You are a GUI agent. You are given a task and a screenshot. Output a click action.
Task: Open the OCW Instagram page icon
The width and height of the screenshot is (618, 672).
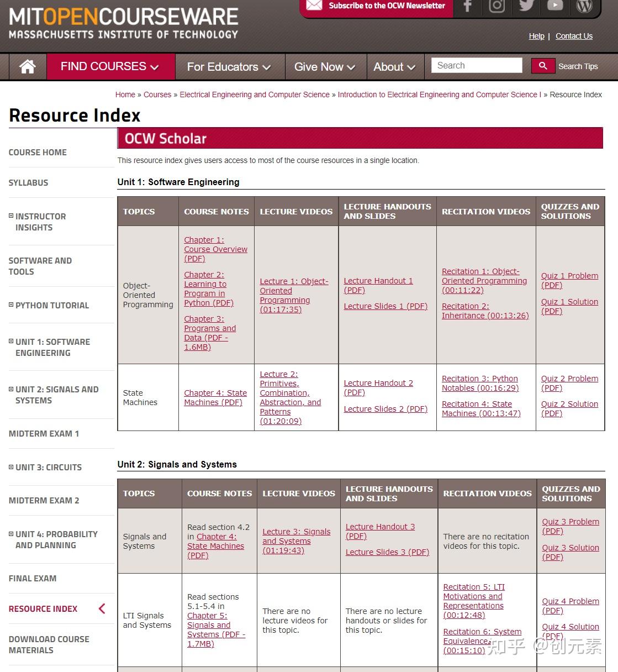pos(497,6)
